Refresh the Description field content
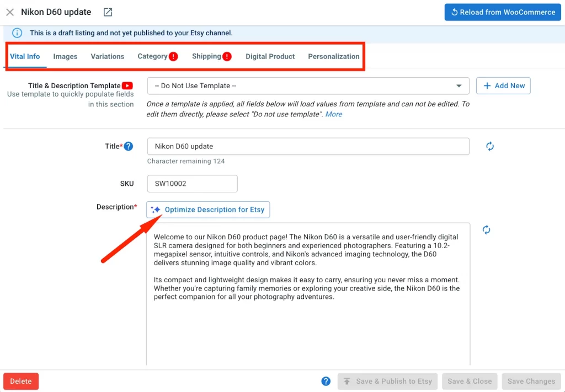The width and height of the screenshot is (565, 392). [486, 229]
